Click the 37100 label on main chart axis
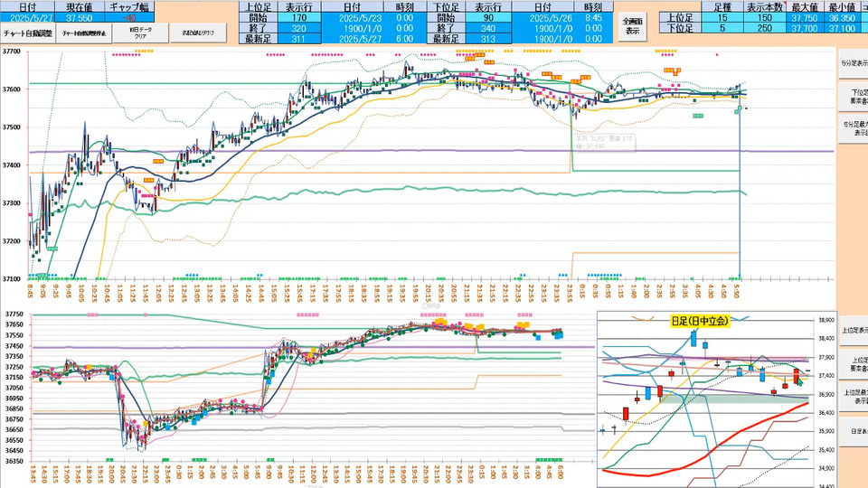The height and width of the screenshot is (488, 868). coord(12,279)
